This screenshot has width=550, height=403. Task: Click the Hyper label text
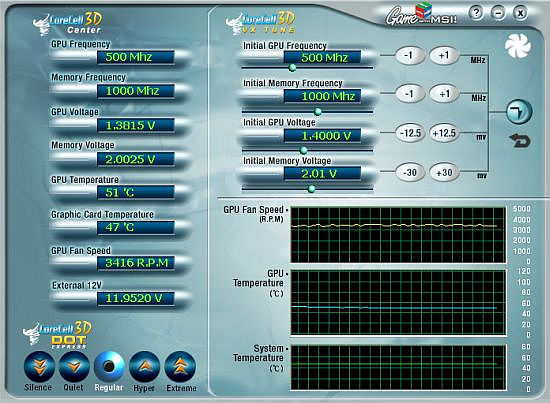[144, 388]
